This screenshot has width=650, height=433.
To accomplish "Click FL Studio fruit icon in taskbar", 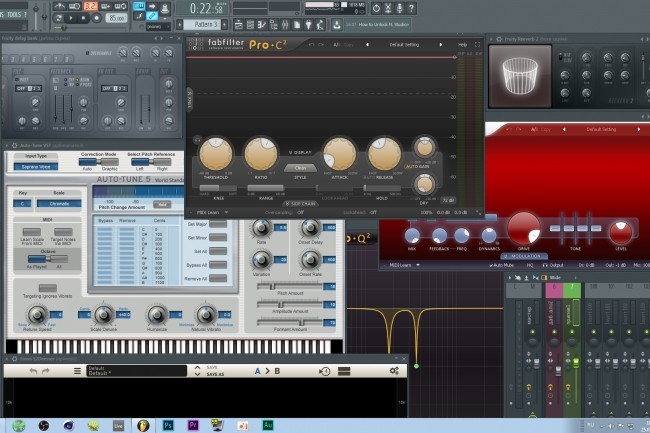I will 143,426.
